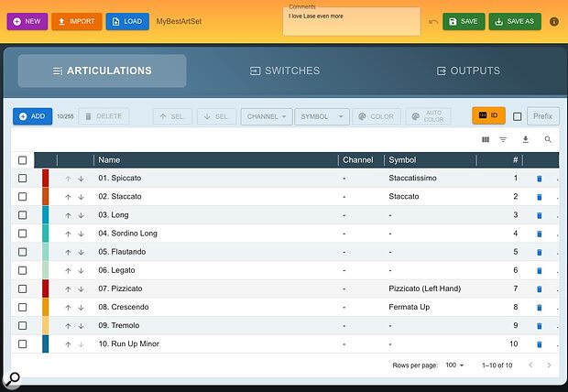Delete the Spiccato row via trash icon
The image size is (568, 392).
point(539,179)
